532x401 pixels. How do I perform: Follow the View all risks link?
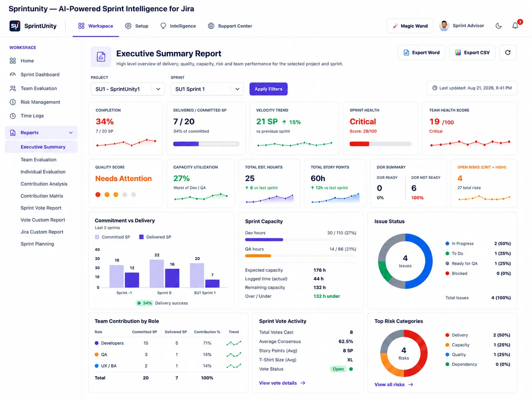394,385
